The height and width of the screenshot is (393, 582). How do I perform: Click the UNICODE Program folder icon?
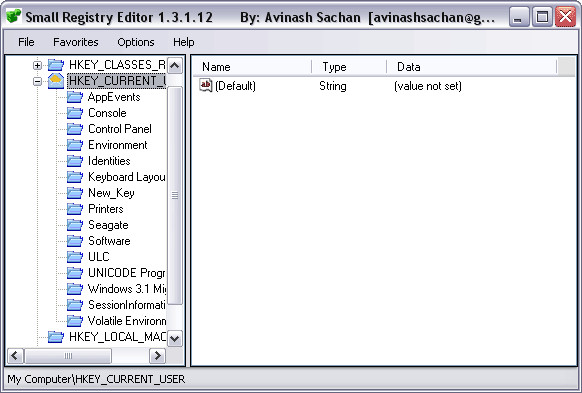coord(75,273)
